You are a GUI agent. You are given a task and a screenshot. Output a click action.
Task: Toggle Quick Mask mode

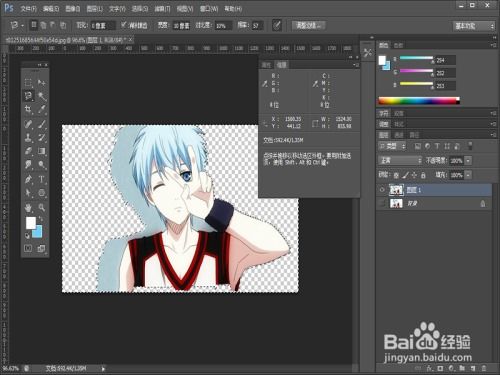(28, 248)
